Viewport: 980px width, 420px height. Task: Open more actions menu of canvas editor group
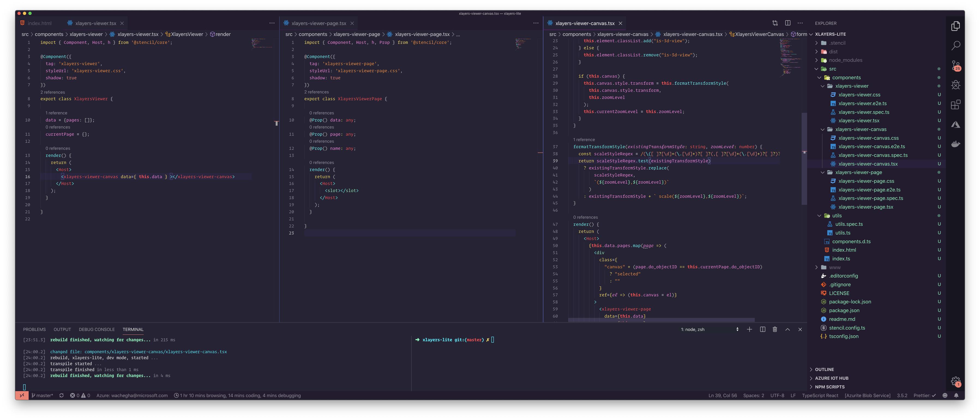pyautogui.click(x=800, y=23)
